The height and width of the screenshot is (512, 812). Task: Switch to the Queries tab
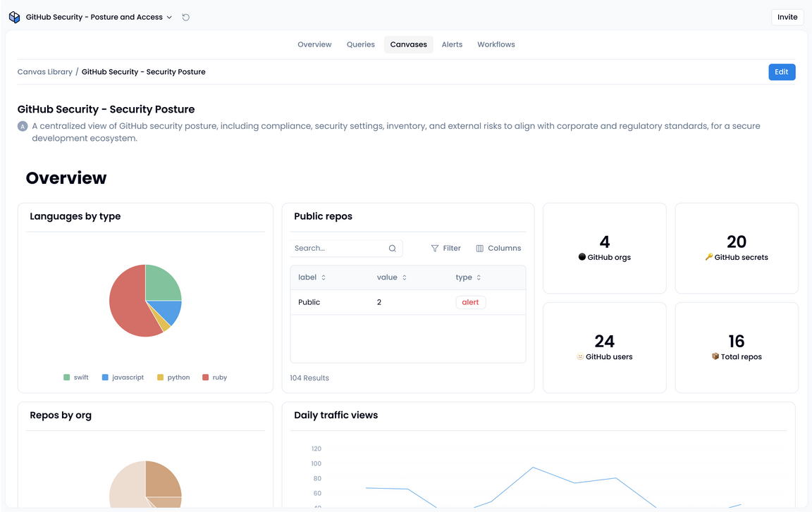coord(360,44)
